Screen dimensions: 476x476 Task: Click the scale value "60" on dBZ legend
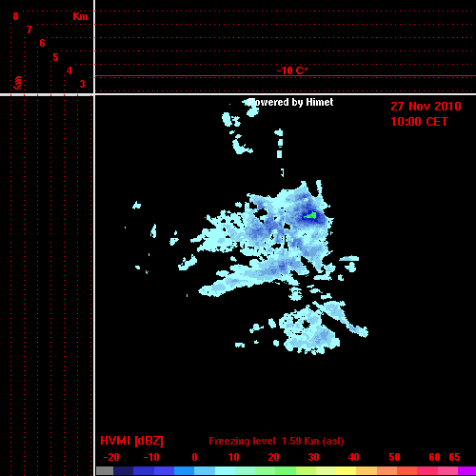click(x=434, y=457)
